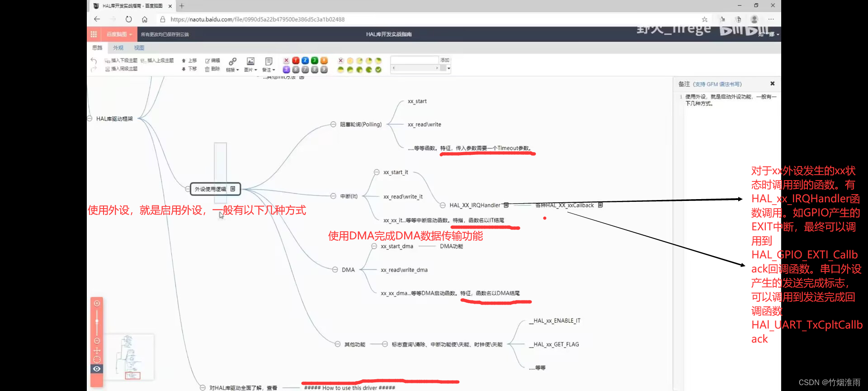This screenshot has width=868, height=391.
Task: Set priority 4 orange badge
Action: [324, 60]
